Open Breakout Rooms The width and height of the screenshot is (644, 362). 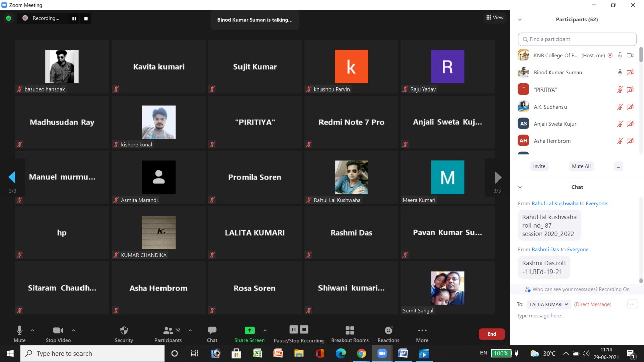[x=350, y=334]
